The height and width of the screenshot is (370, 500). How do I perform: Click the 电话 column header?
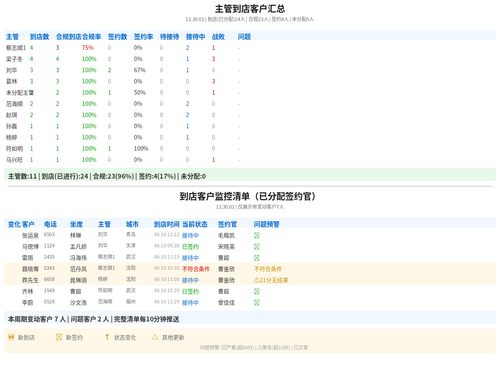click(50, 224)
